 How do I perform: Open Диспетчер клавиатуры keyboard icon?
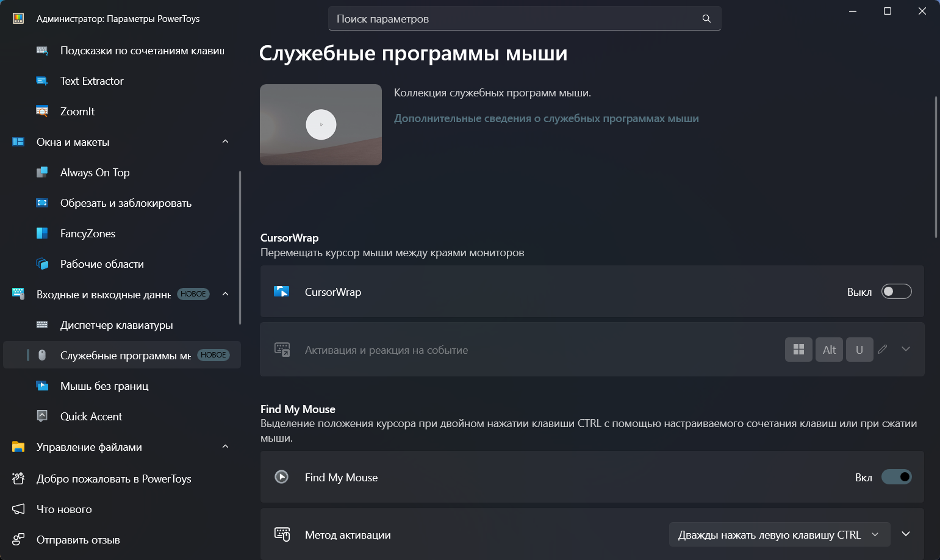tap(42, 325)
